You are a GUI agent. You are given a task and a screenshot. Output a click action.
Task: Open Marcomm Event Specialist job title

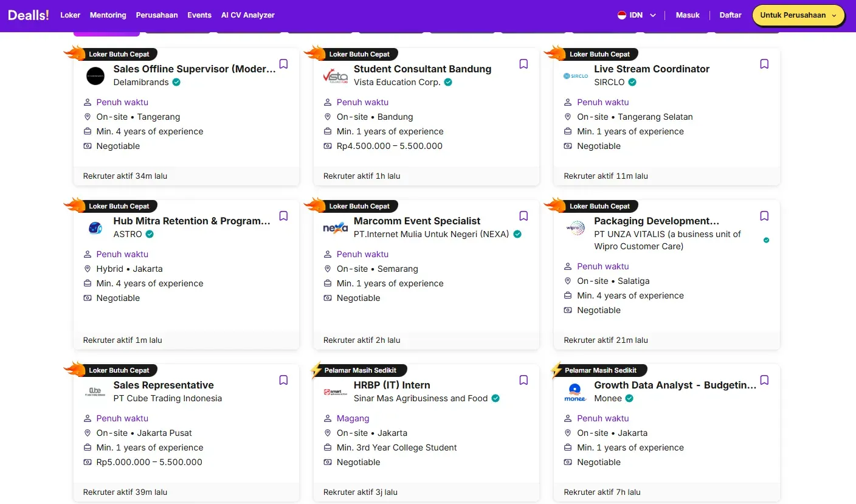tap(417, 221)
